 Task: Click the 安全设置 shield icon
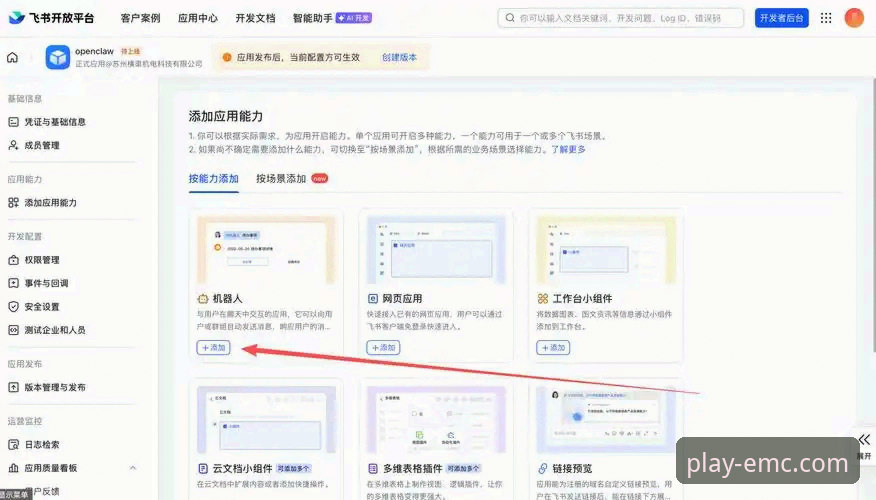click(x=13, y=307)
